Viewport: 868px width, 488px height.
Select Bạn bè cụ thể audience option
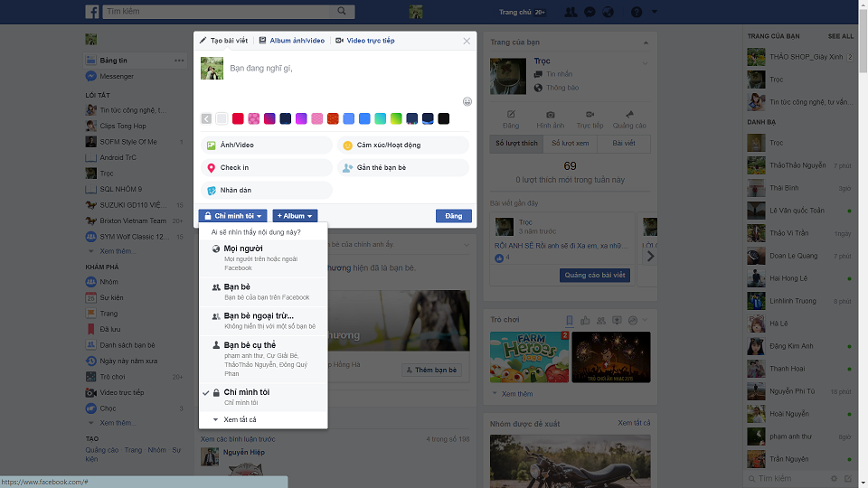(x=263, y=359)
